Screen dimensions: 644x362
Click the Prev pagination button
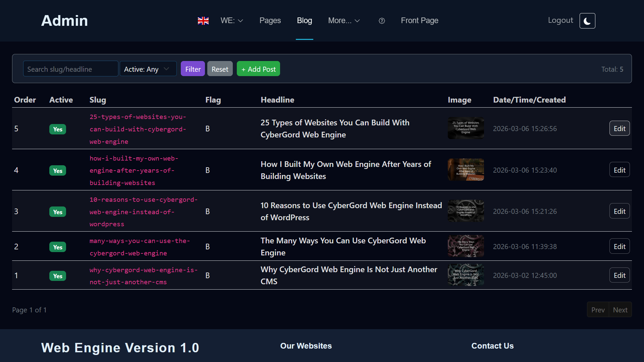coord(598,310)
